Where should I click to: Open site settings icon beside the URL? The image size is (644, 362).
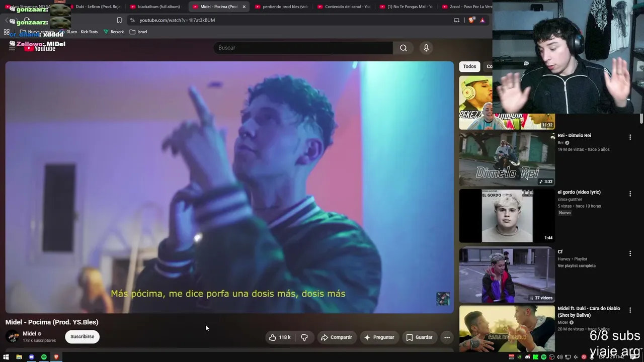132,20
